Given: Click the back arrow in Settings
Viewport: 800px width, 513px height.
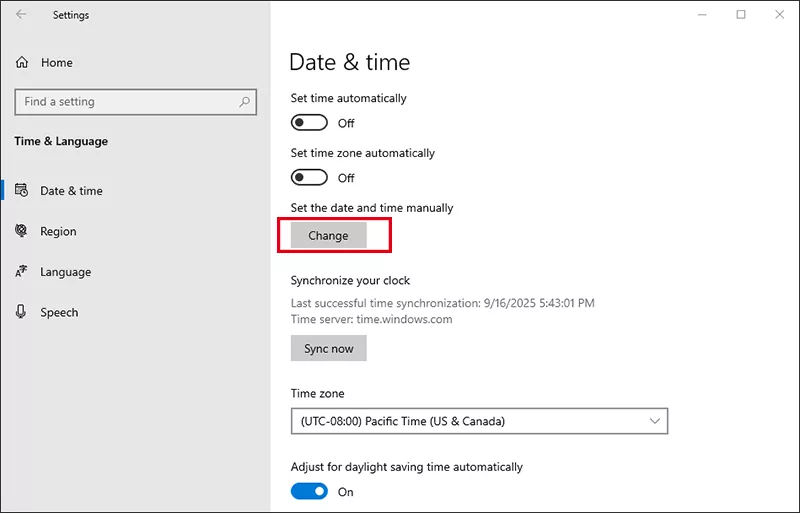Looking at the screenshot, I should coord(22,15).
